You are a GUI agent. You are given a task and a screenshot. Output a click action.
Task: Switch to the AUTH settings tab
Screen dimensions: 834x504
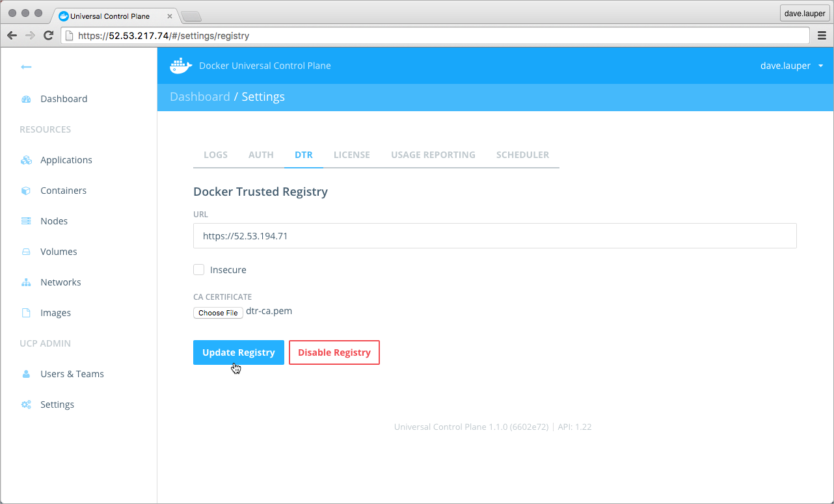[x=261, y=155]
